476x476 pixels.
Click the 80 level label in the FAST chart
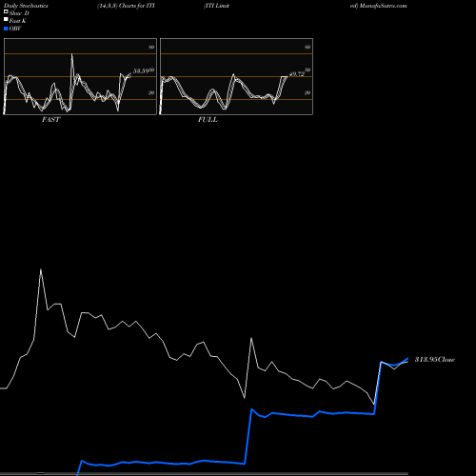point(151,47)
